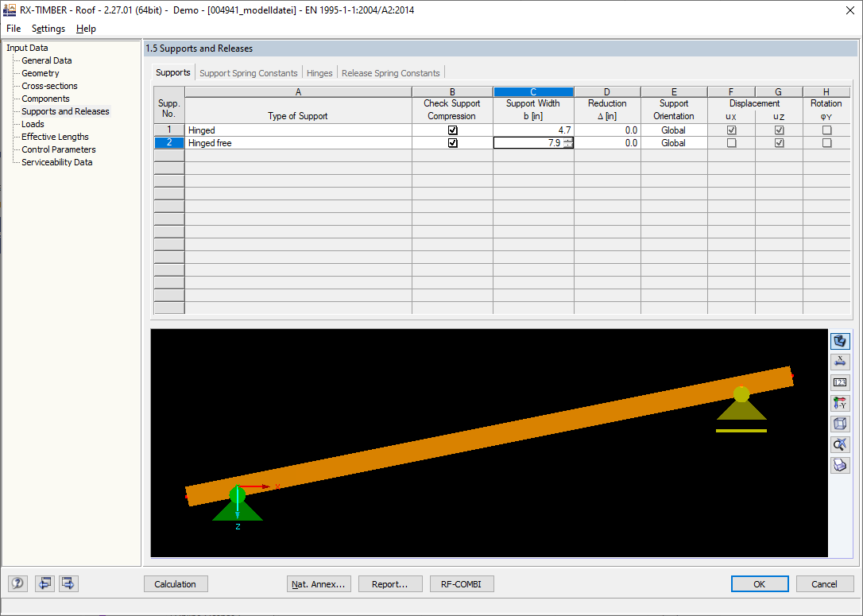The height and width of the screenshot is (616, 863).
Task: Switch to the Hinges tab
Action: coord(319,73)
